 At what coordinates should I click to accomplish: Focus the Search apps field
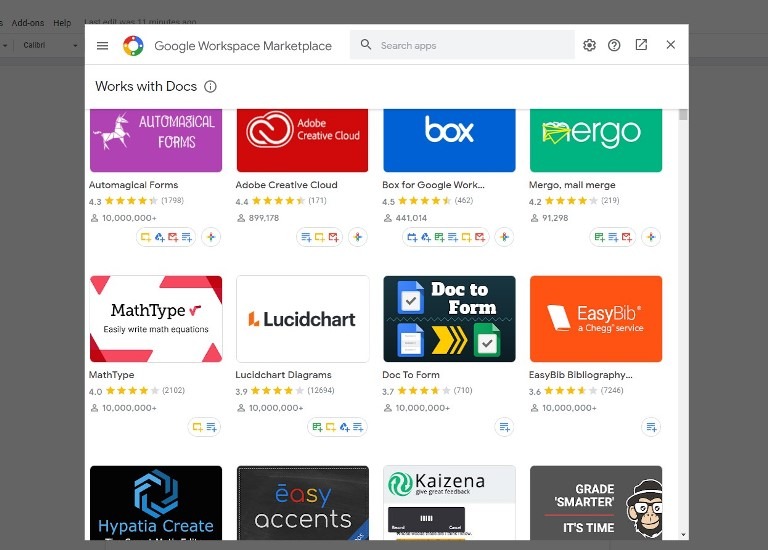pos(462,45)
